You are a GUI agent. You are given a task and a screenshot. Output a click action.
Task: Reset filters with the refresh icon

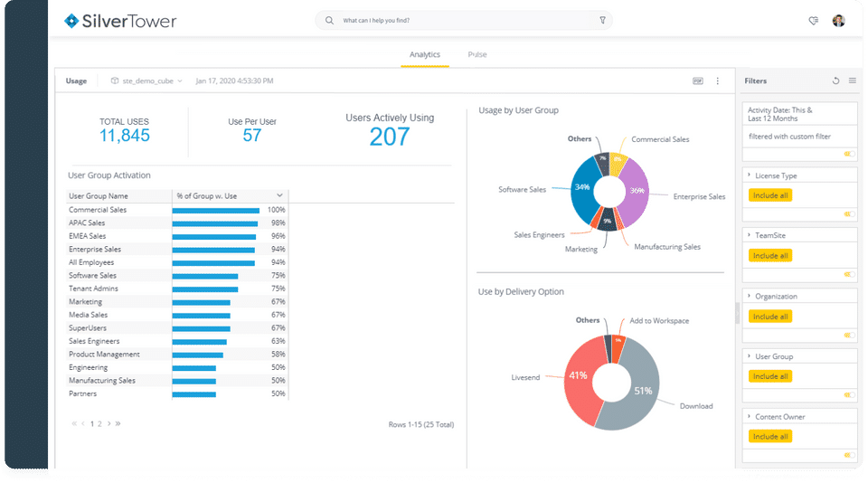click(835, 80)
